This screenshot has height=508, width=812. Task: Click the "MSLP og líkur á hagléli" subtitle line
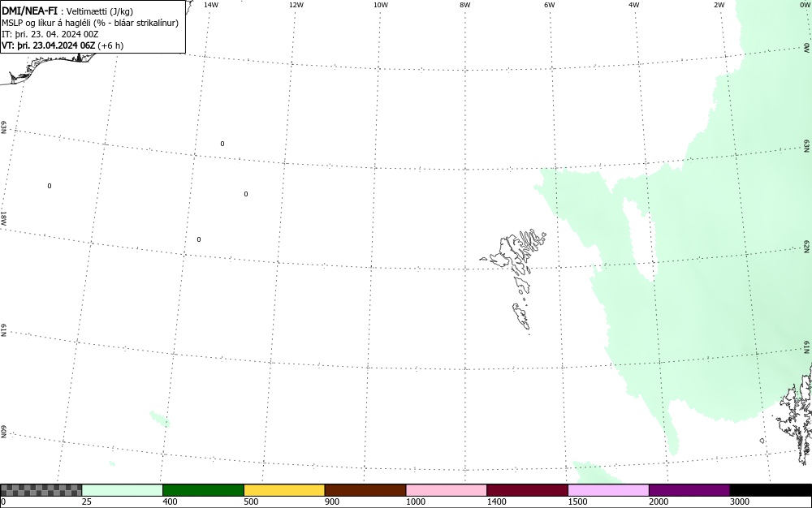[90, 23]
